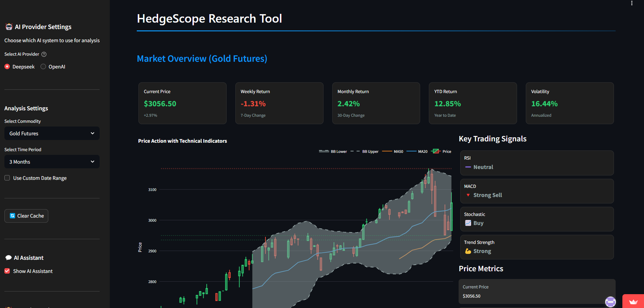This screenshot has height=308, width=644.
Task: Click the Trend Strength flexed arm icon
Action: 468,251
